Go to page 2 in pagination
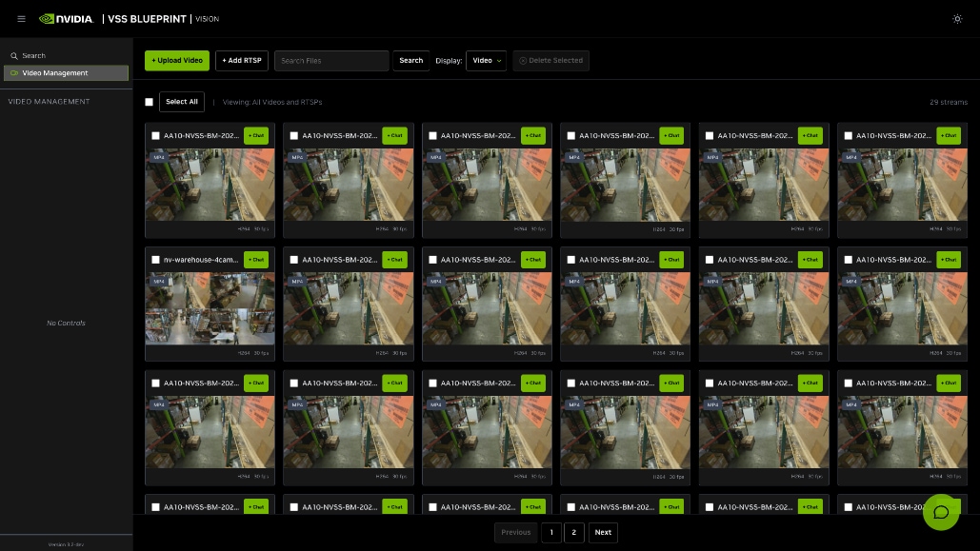This screenshot has height=551, width=980. (573, 532)
